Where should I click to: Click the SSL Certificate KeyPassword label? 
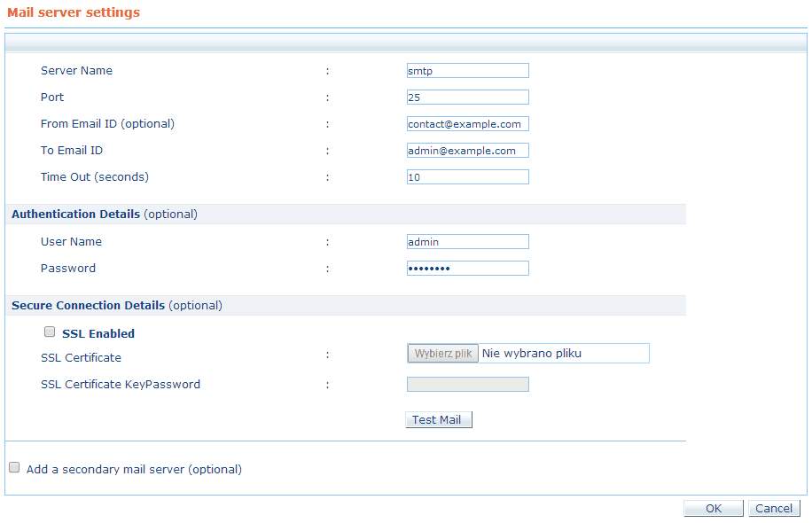[x=121, y=384]
